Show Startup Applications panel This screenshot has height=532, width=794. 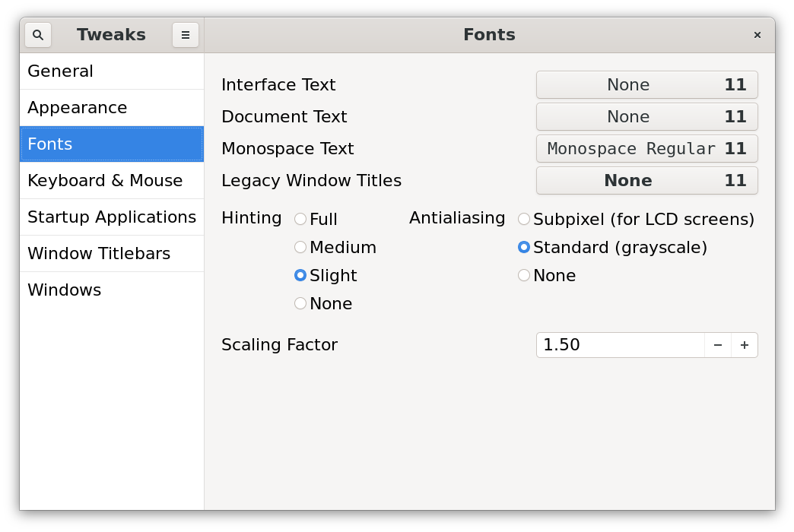coord(112,217)
